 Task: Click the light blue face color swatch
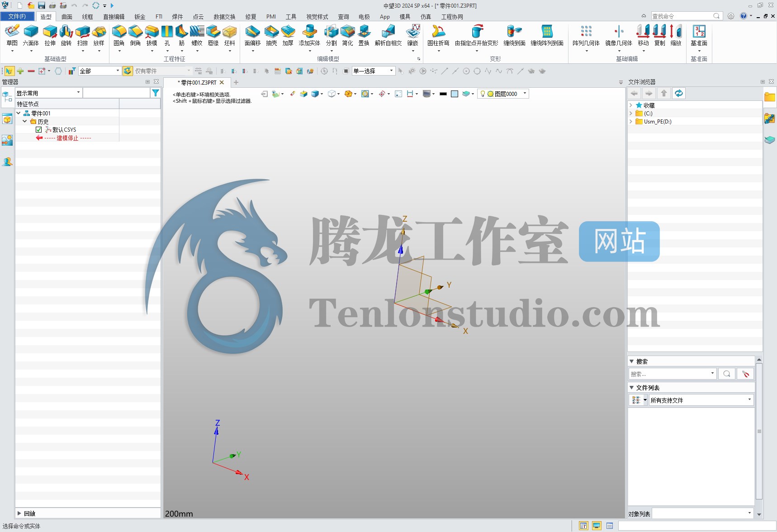pos(455,94)
